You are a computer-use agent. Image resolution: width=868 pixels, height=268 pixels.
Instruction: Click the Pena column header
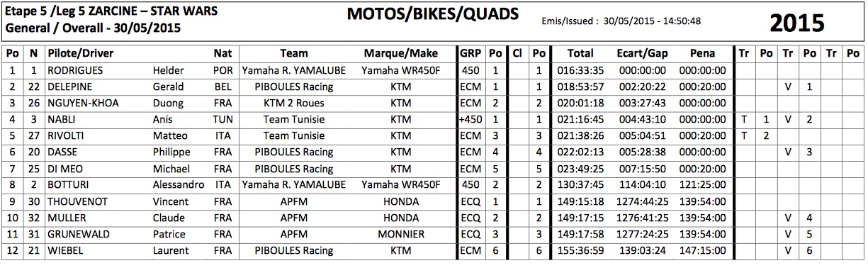702,53
